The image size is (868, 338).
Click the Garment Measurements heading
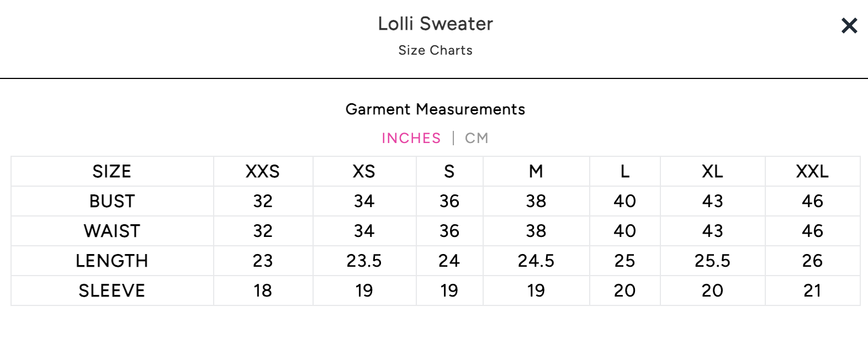coord(435,109)
